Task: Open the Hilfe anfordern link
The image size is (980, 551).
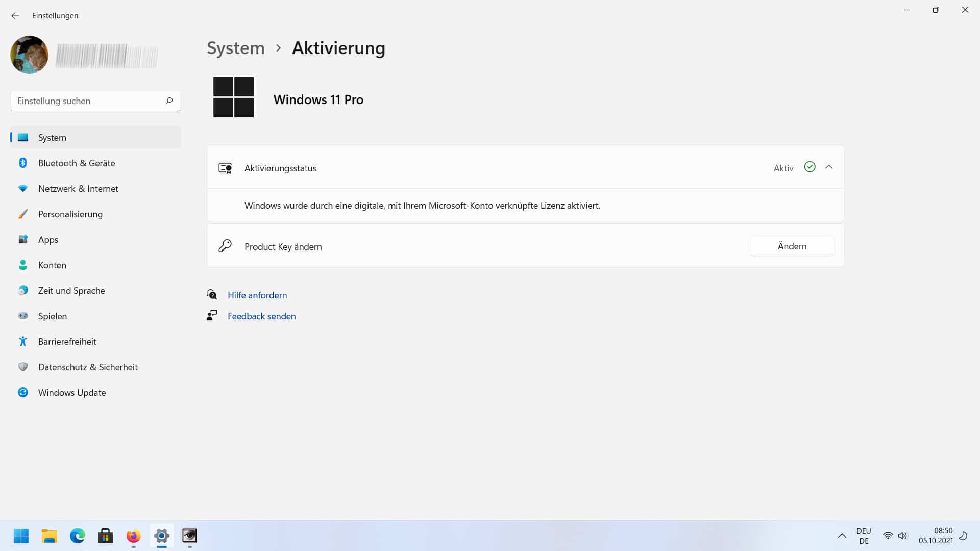Action: coord(257,295)
